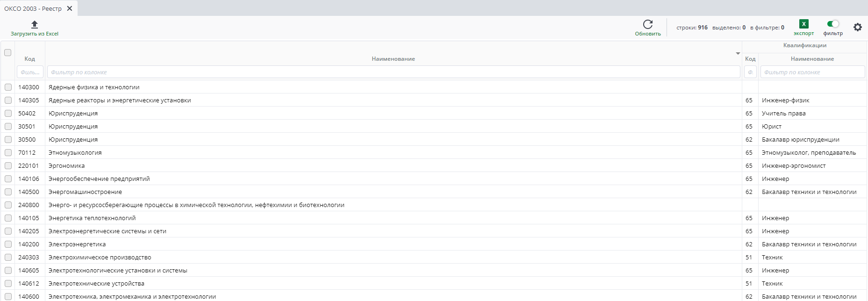Open the Наименование column sort dropdown arrow

pyautogui.click(x=738, y=53)
